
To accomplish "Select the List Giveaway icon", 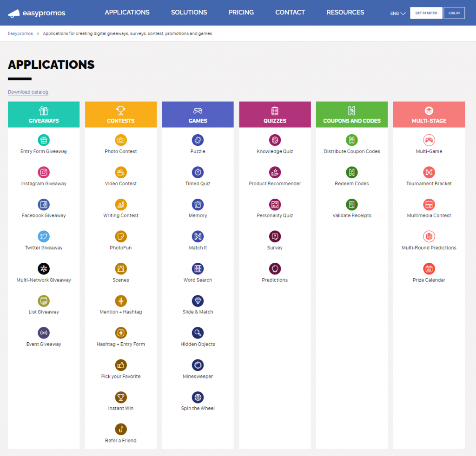I will coord(44,301).
